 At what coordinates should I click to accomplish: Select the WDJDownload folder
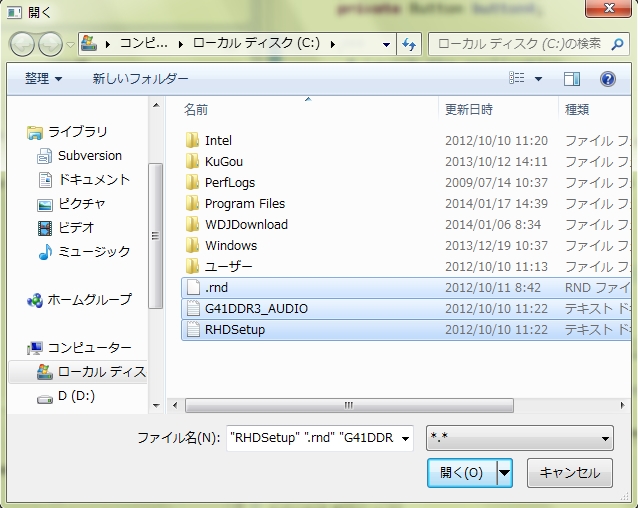pos(245,225)
